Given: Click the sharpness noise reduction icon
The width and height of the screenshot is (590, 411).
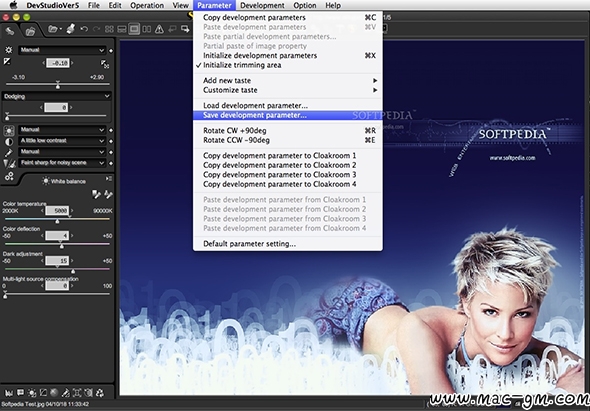Looking at the screenshot, I should tap(9, 163).
